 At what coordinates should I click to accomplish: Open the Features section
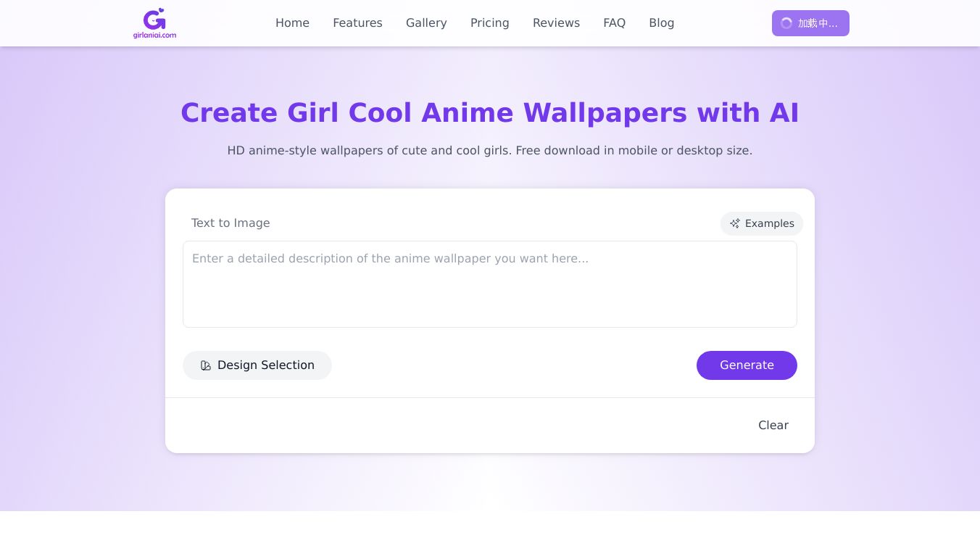coord(357,23)
